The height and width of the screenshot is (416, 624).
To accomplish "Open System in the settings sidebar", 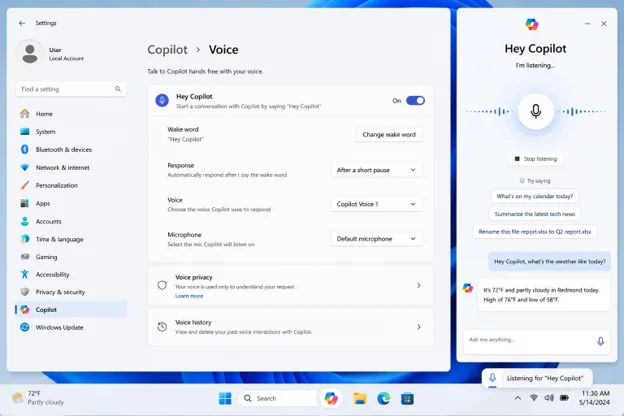I will [x=71, y=131].
